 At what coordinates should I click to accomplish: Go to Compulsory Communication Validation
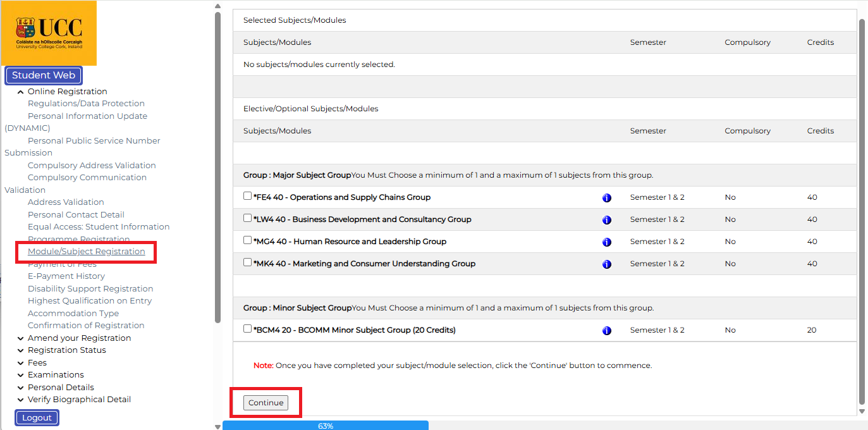(87, 178)
